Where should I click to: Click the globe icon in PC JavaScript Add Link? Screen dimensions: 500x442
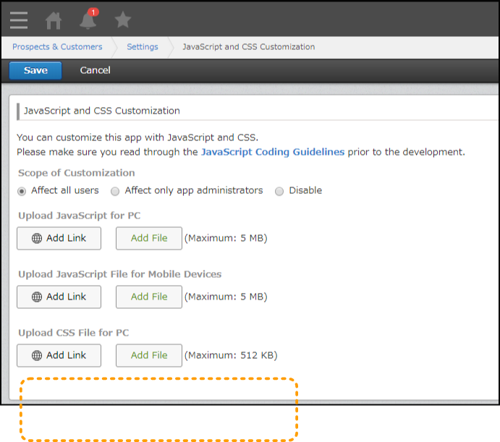point(37,238)
